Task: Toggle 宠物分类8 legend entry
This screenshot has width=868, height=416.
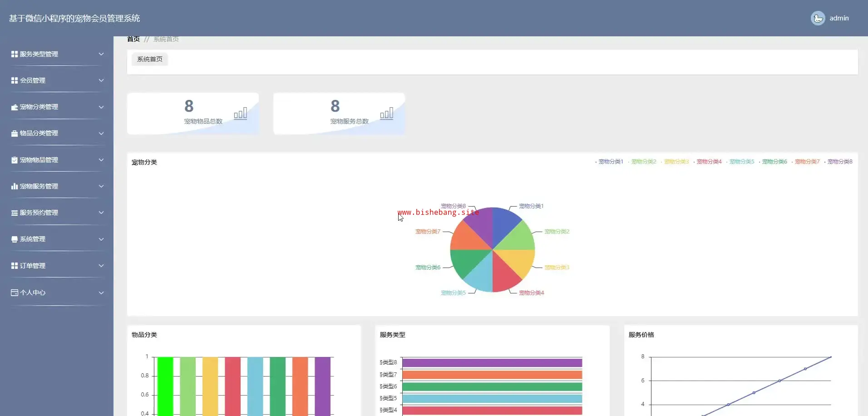Action: [838, 162]
